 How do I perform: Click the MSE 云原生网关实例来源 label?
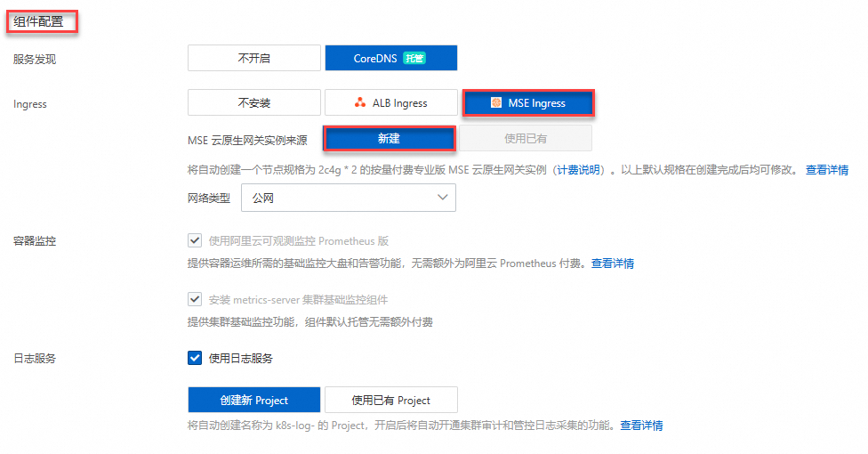(247, 141)
